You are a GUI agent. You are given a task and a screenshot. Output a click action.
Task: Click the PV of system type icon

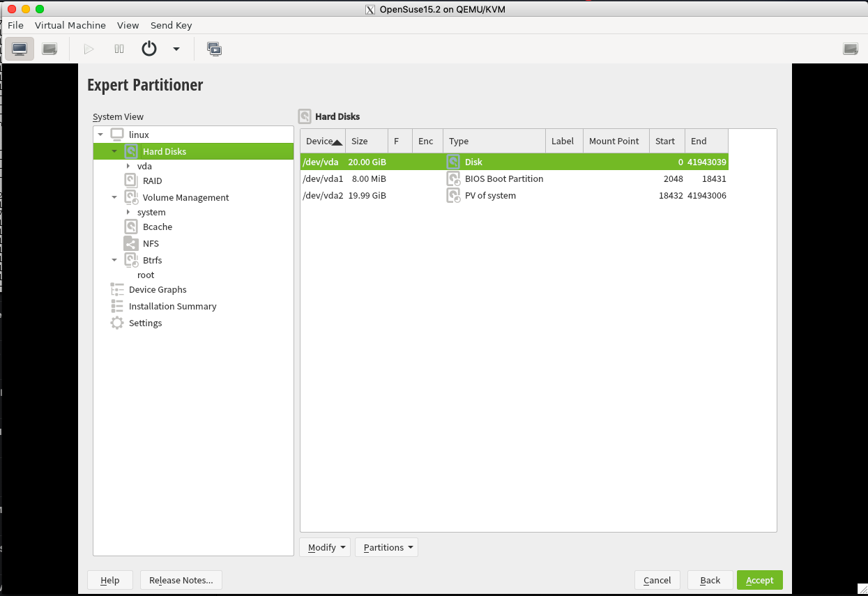click(x=453, y=195)
